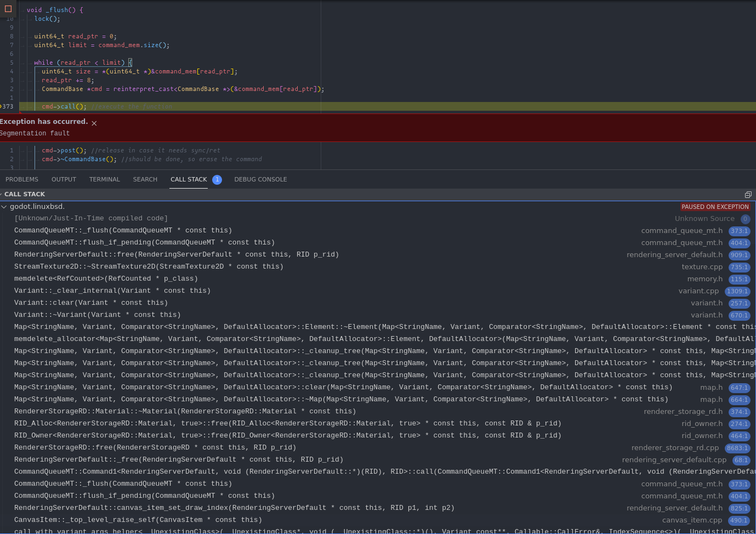
Task: Open rendering_server_default.cpp source link
Action: [674, 460]
